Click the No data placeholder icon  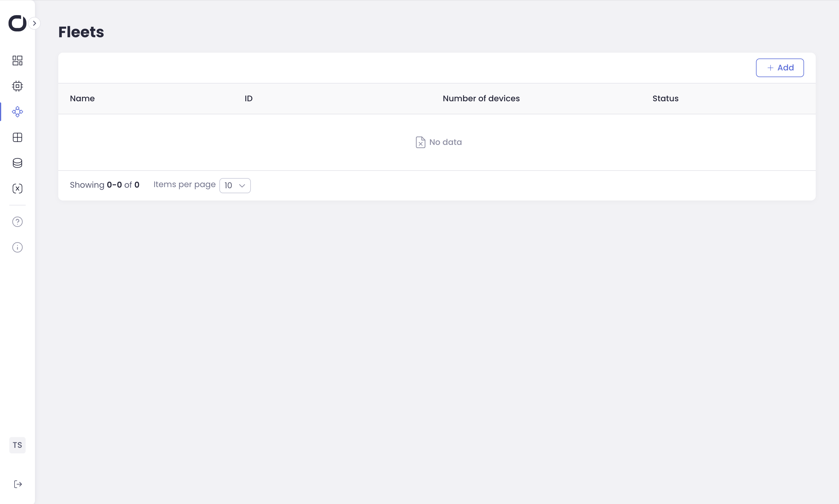point(421,142)
